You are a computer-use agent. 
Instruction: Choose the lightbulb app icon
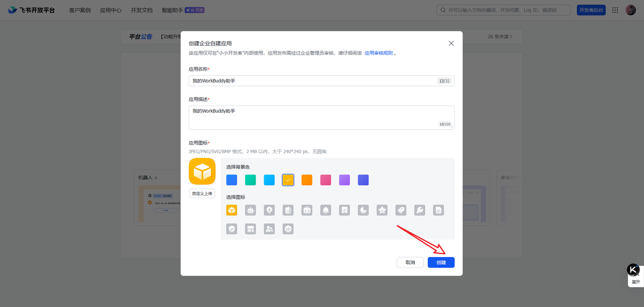[269, 211]
